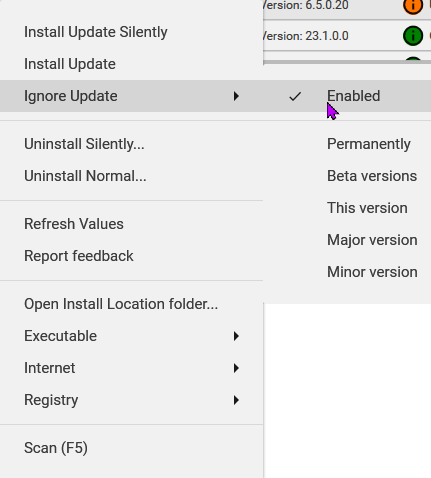This screenshot has height=478, width=431.
Task: Expand the Ignore Update submenu arrow
Action: point(236,96)
